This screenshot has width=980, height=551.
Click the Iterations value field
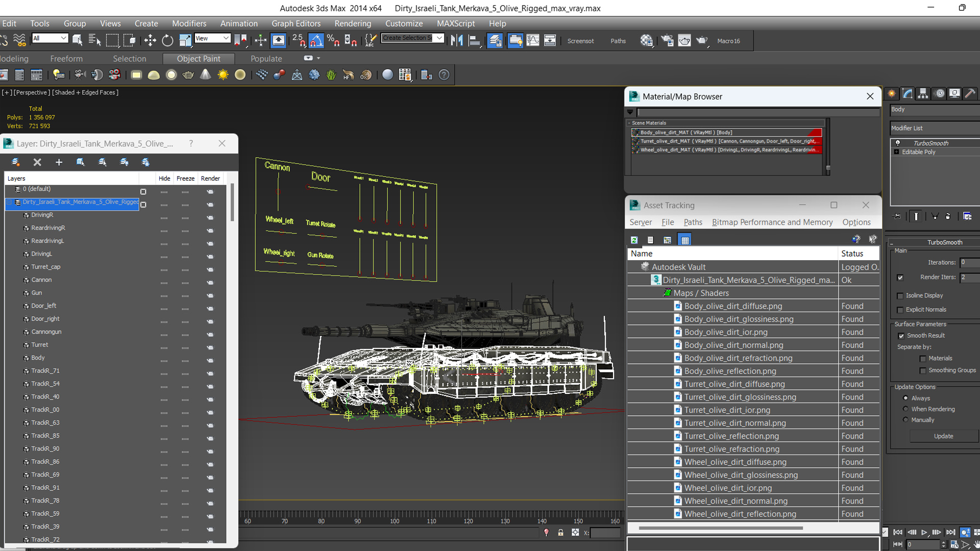coord(970,262)
